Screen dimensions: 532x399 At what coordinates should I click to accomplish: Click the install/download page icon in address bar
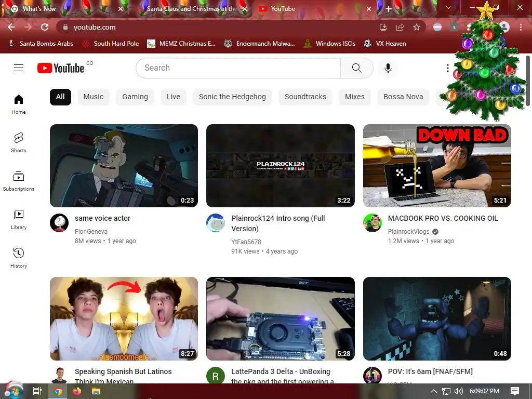[x=383, y=27]
